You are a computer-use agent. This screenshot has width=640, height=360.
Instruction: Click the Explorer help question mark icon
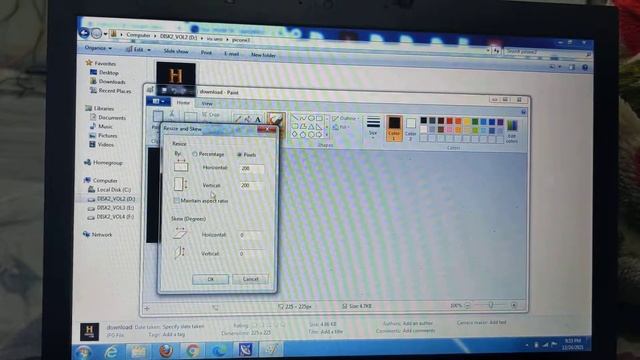click(x=585, y=67)
